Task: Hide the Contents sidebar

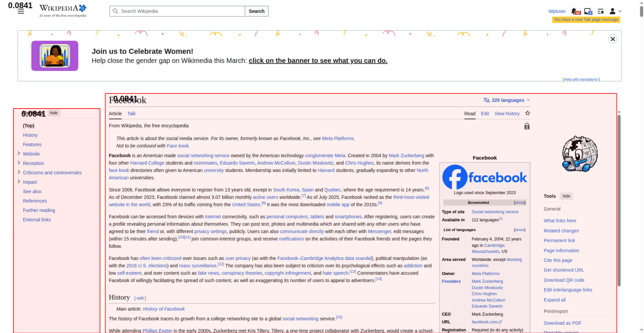Action: 54,113
